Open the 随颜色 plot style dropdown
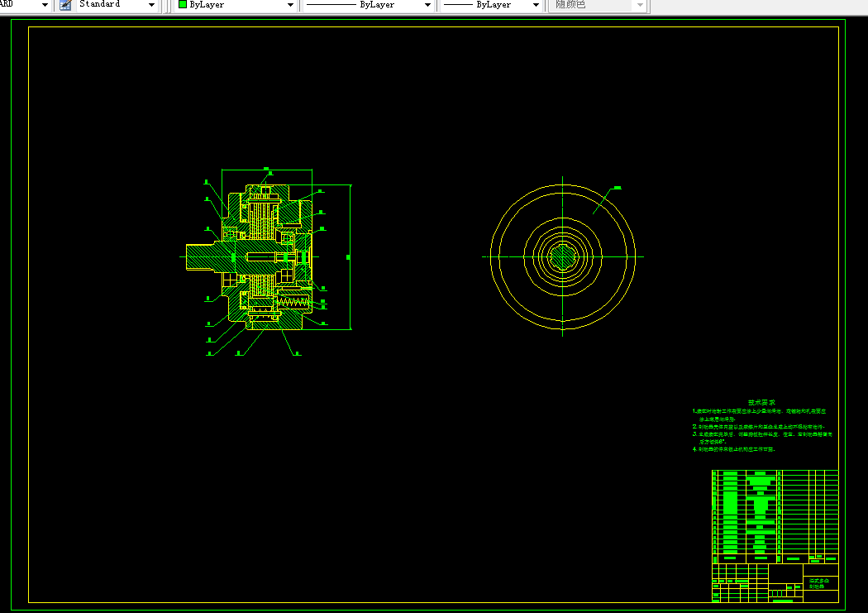The width and height of the screenshot is (868, 613). [598, 5]
